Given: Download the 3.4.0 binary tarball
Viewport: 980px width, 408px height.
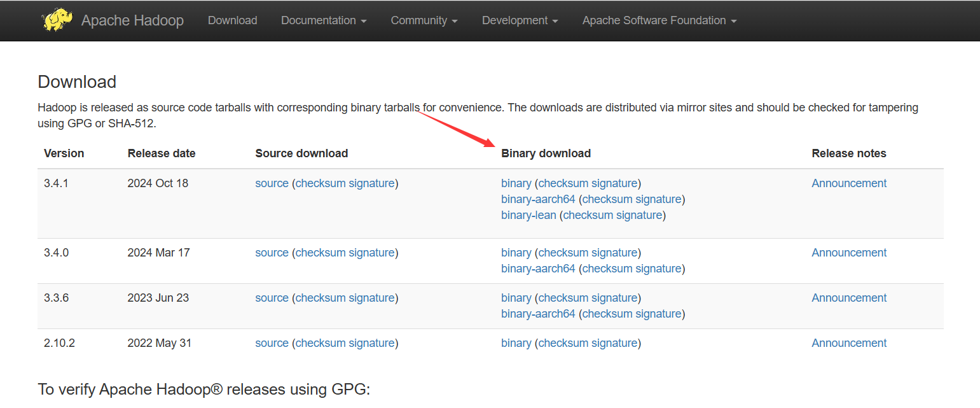Looking at the screenshot, I should pos(516,253).
